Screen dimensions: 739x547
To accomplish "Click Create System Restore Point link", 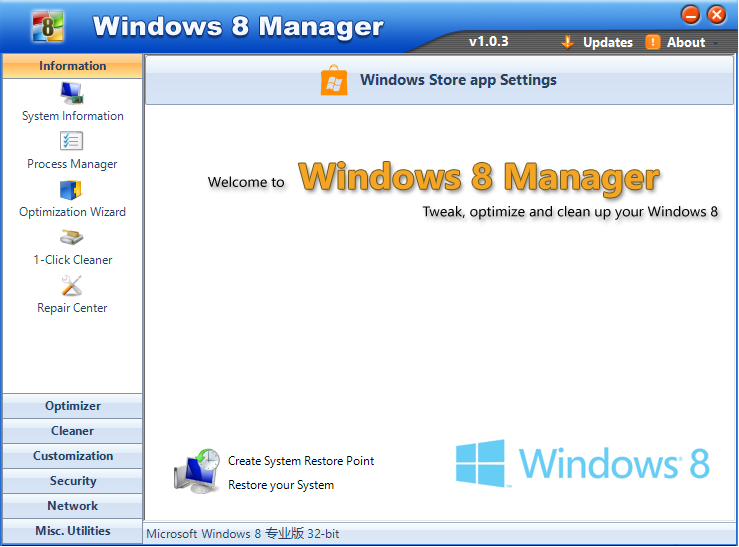I will (301, 461).
